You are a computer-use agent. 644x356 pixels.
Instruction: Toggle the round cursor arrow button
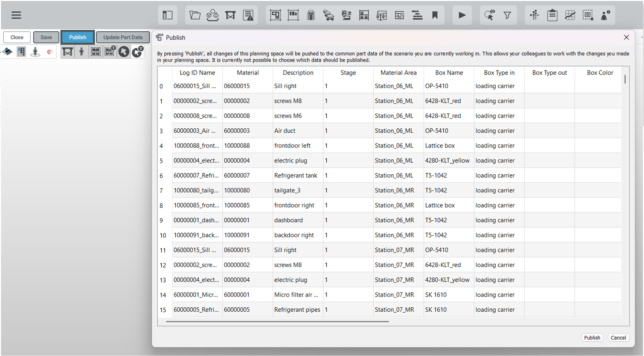coord(124,52)
